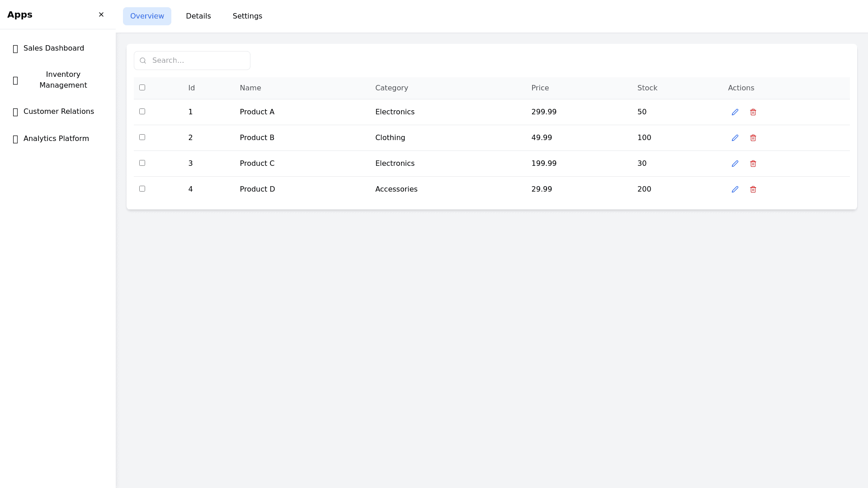Remove Product C with the trash icon
This screenshot has width=868, height=488.
753,164
